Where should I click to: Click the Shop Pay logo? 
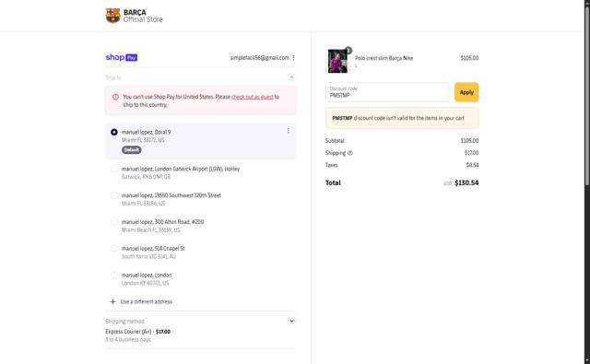tap(121, 57)
